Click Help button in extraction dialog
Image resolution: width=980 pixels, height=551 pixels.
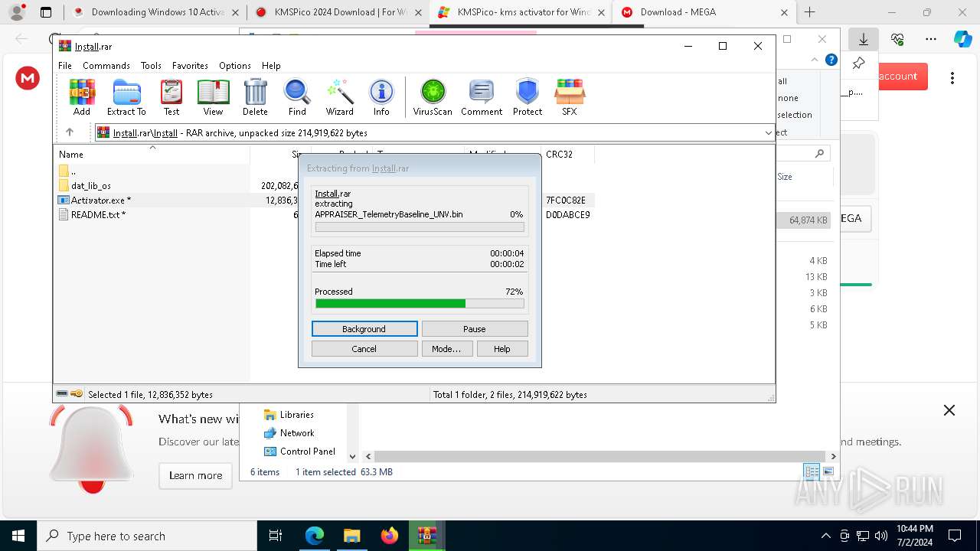point(502,349)
